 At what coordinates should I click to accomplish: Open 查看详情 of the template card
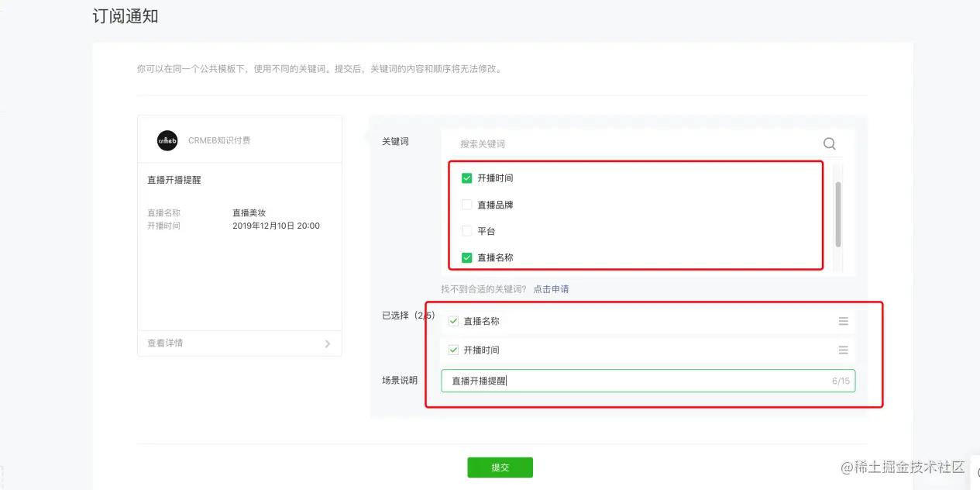239,343
